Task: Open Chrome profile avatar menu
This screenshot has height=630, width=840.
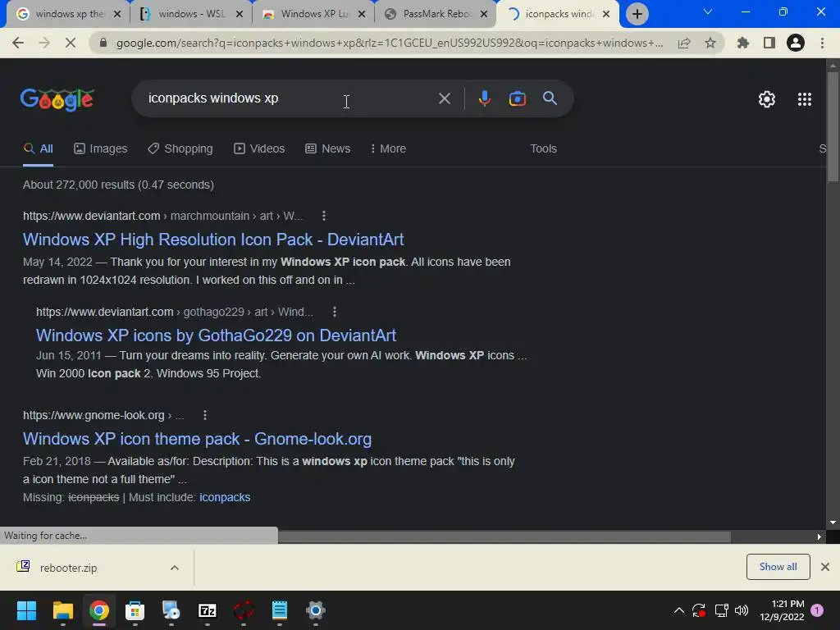Action: [796, 43]
